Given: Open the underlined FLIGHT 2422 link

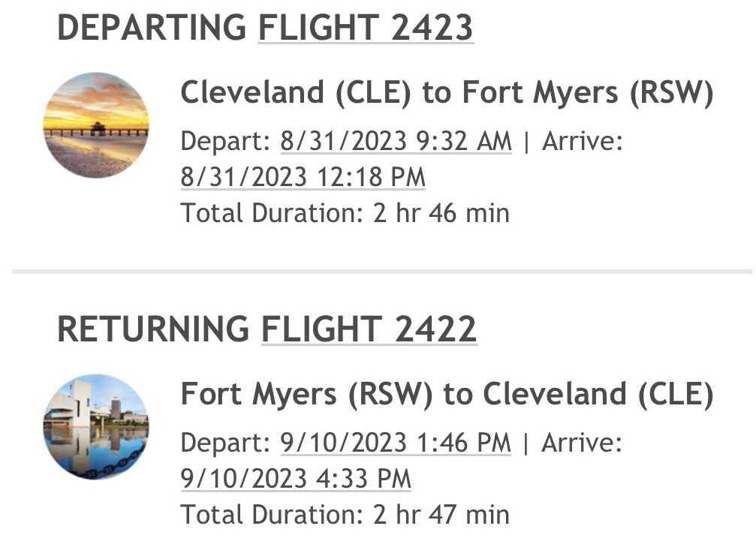Looking at the screenshot, I should pyautogui.click(x=369, y=329).
